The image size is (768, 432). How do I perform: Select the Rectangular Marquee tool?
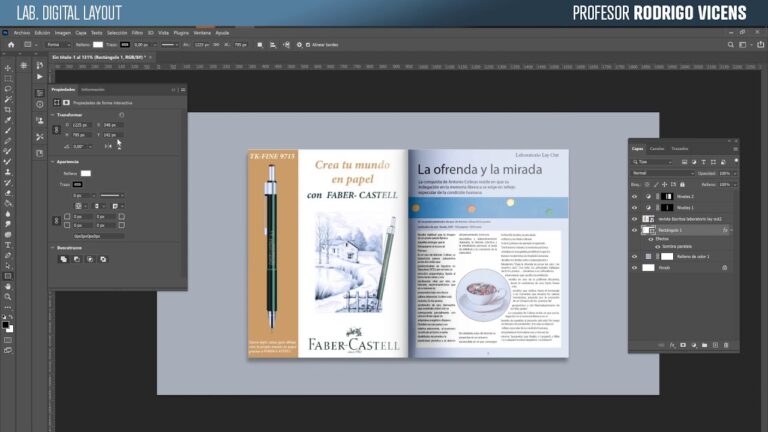[8, 78]
